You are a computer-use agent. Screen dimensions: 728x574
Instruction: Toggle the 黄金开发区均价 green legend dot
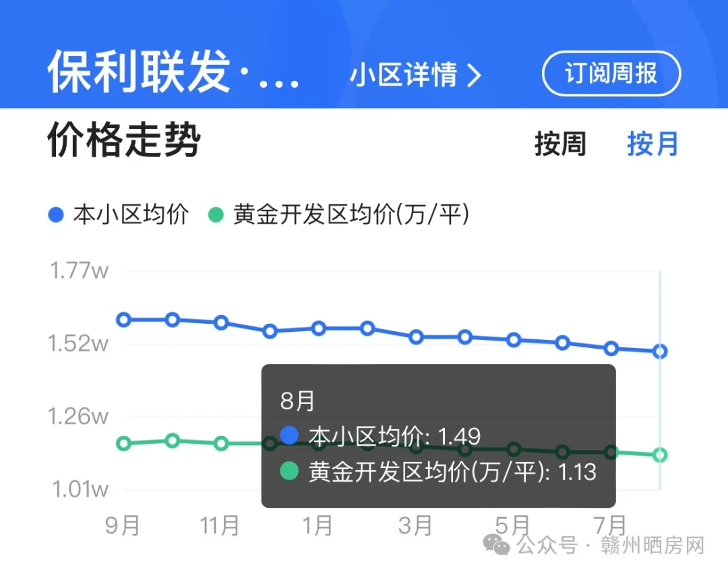[216, 215]
